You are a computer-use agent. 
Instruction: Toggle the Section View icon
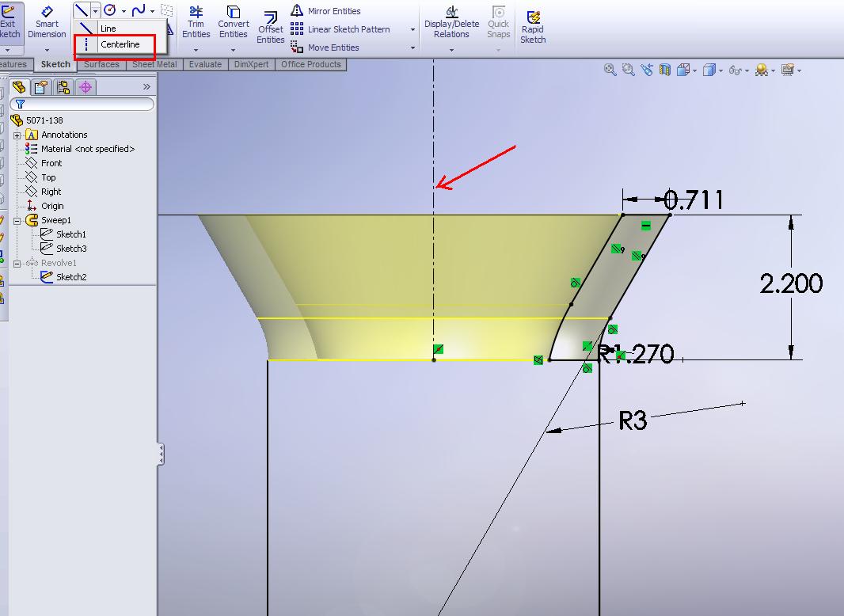coord(665,70)
